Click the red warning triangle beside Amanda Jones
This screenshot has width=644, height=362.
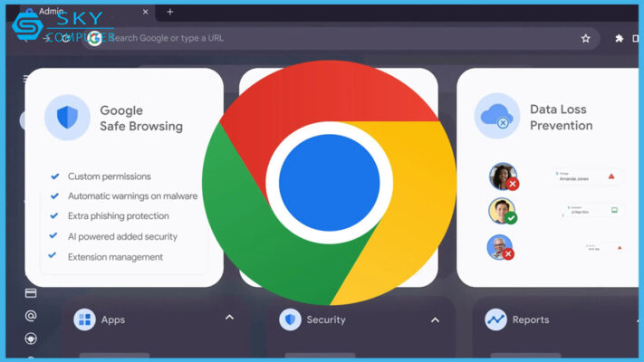click(x=611, y=176)
